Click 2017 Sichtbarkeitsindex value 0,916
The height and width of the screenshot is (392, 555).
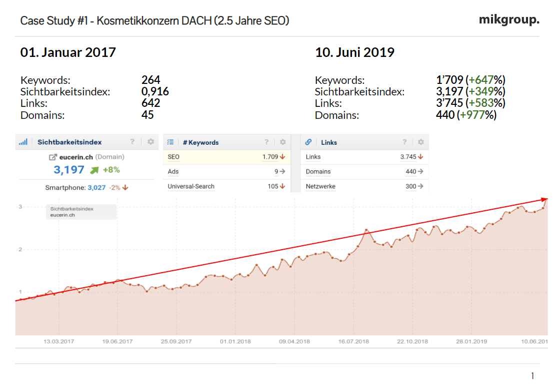(x=155, y=91)
